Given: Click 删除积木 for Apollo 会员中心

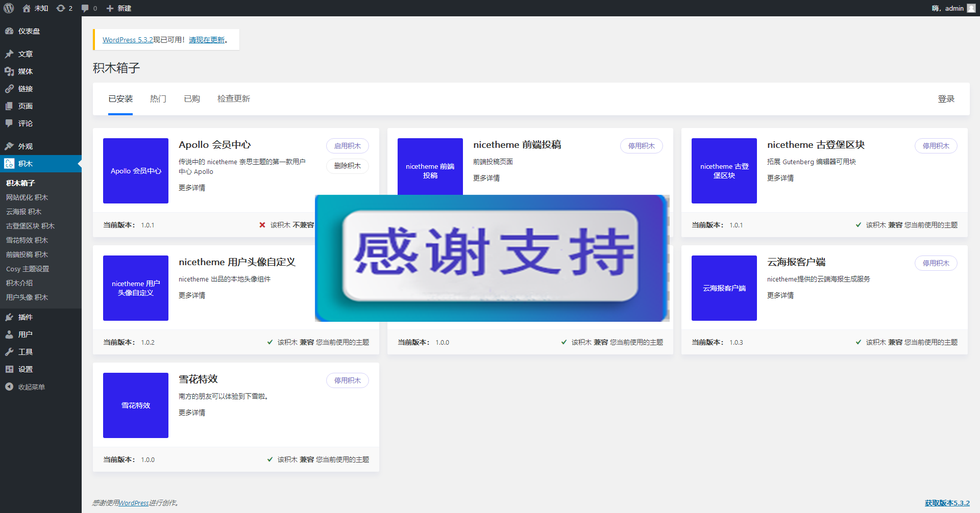Looking at the screenshot, I should [348, 166].
